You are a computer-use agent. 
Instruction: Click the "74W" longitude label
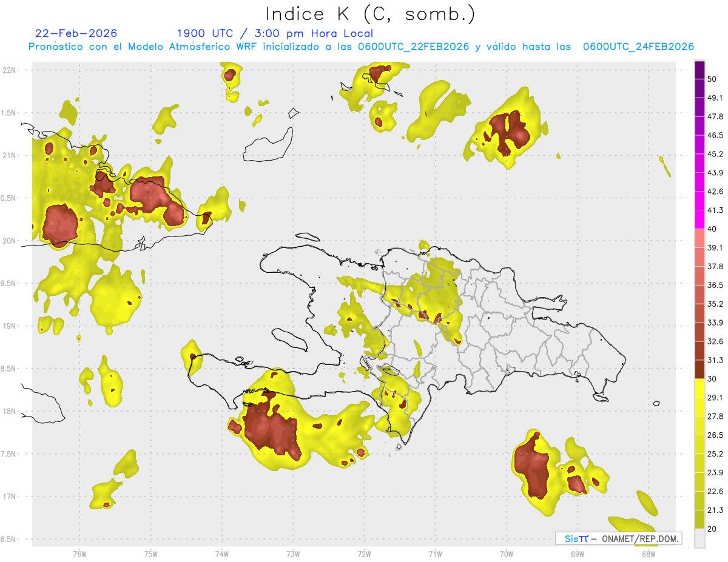point(222,554)
